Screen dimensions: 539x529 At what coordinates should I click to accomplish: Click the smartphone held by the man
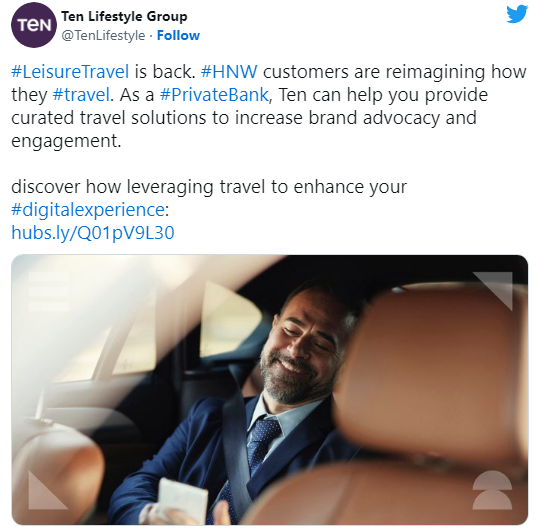coord(182,500)
